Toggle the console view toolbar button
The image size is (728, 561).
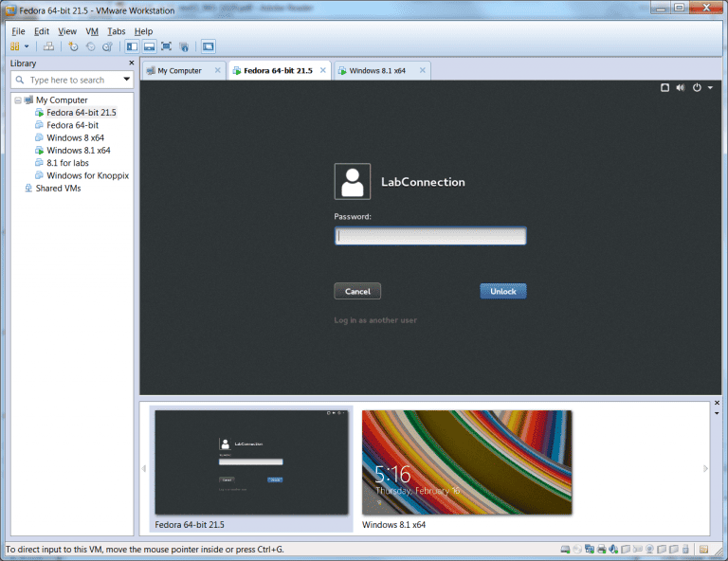pos(208,46)
